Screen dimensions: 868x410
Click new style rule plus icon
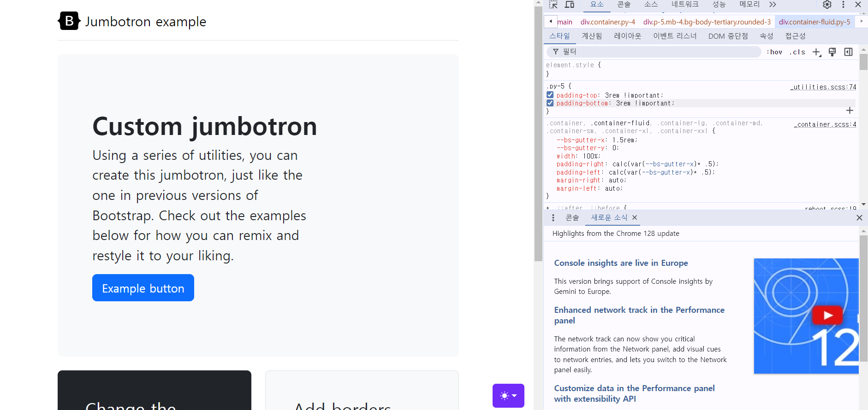[x=816, y=52]
